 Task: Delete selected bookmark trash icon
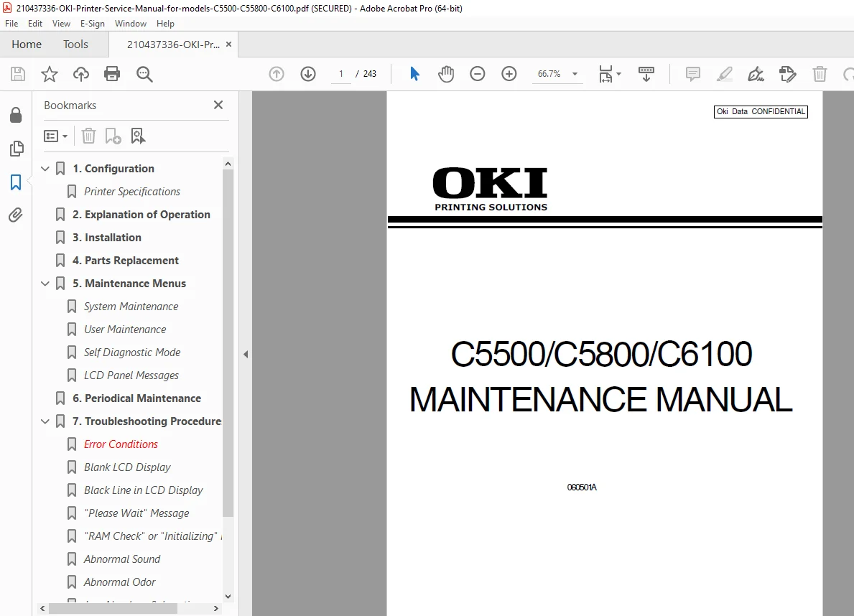[88, 136]
